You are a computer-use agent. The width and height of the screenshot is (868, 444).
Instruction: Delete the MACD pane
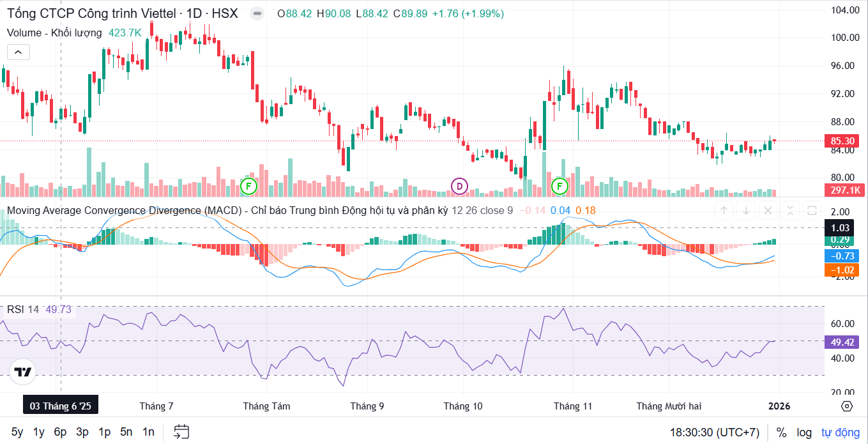tap(768, 210)
